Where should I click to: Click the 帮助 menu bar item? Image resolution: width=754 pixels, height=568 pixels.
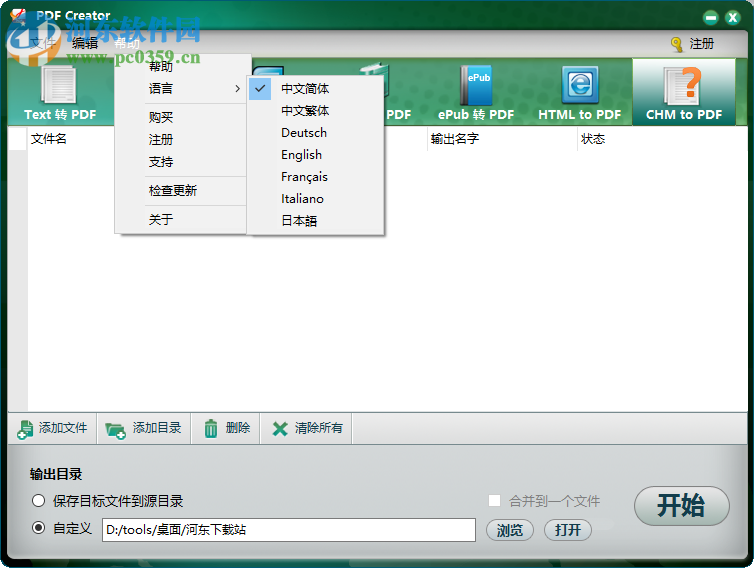pyautogui.click(x=127, y=43)
